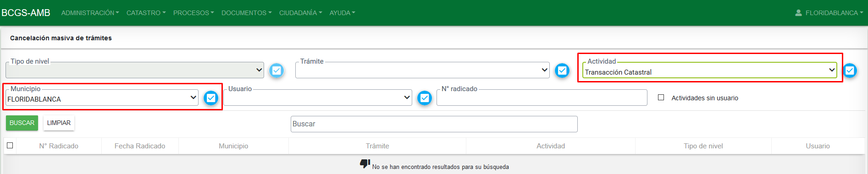Click the check icon beside Usuario dropdown
868x174 pixels.
[425, 98]
